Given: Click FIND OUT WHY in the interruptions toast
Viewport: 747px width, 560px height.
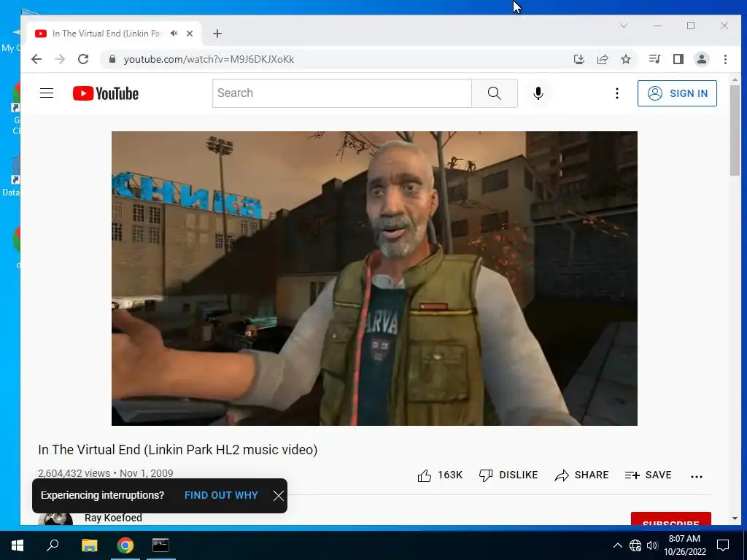Looking at the screenshot, I should coord(221,495).
